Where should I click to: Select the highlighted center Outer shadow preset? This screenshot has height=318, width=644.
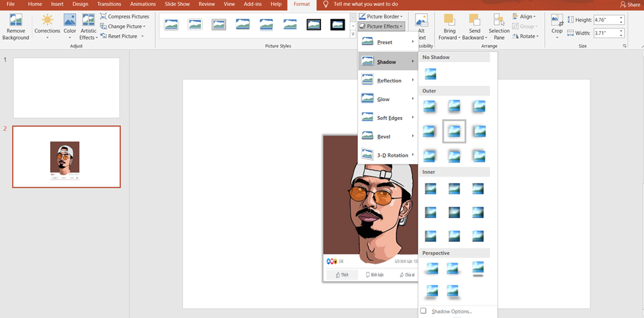point(454,131)
